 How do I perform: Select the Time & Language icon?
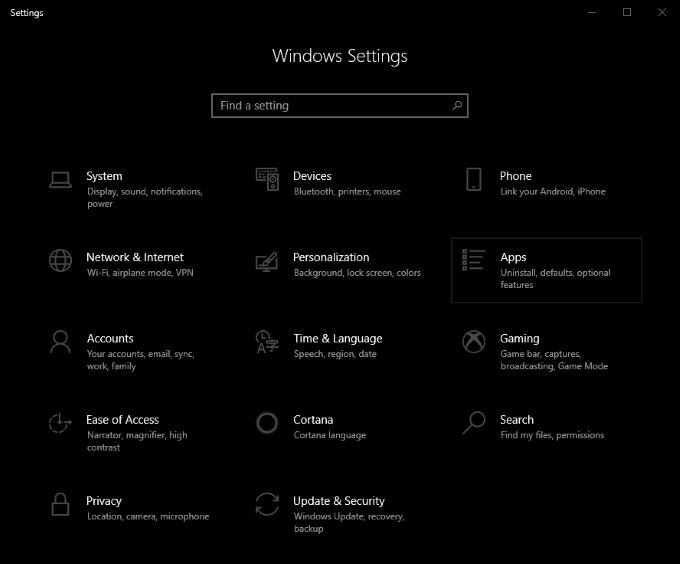[x=267, y=342]
